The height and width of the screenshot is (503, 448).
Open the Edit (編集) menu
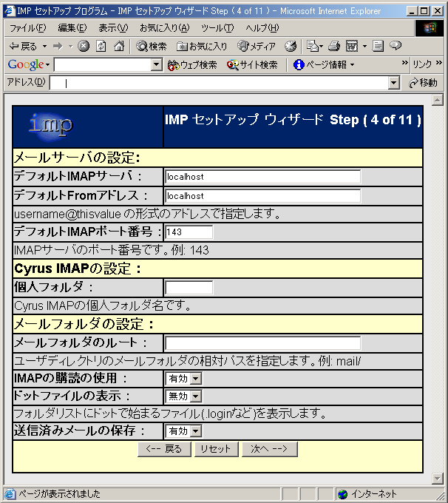[72, 28]
